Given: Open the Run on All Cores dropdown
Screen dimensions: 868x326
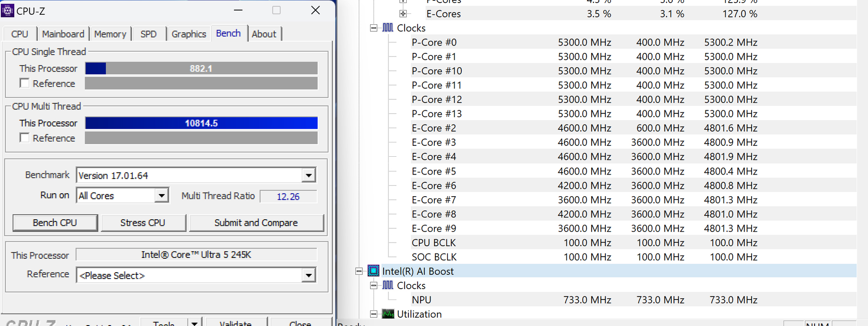Looking at the screenshot, I should click(161, 196).
